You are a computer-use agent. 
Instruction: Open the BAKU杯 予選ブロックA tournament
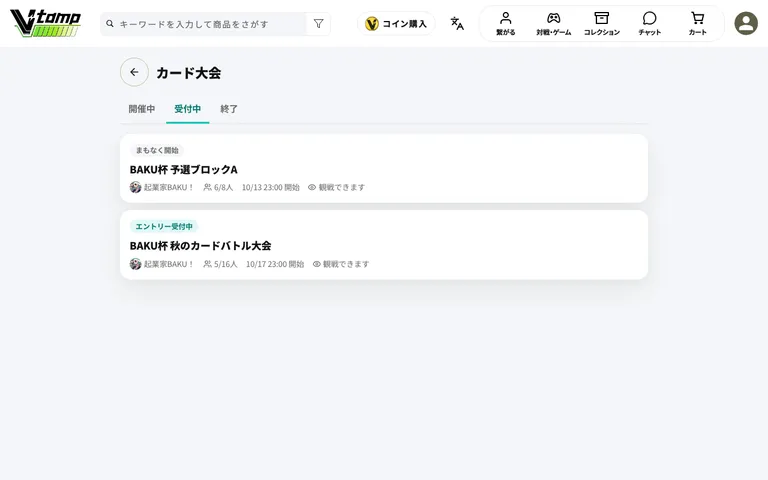click(x=384, y=168)
